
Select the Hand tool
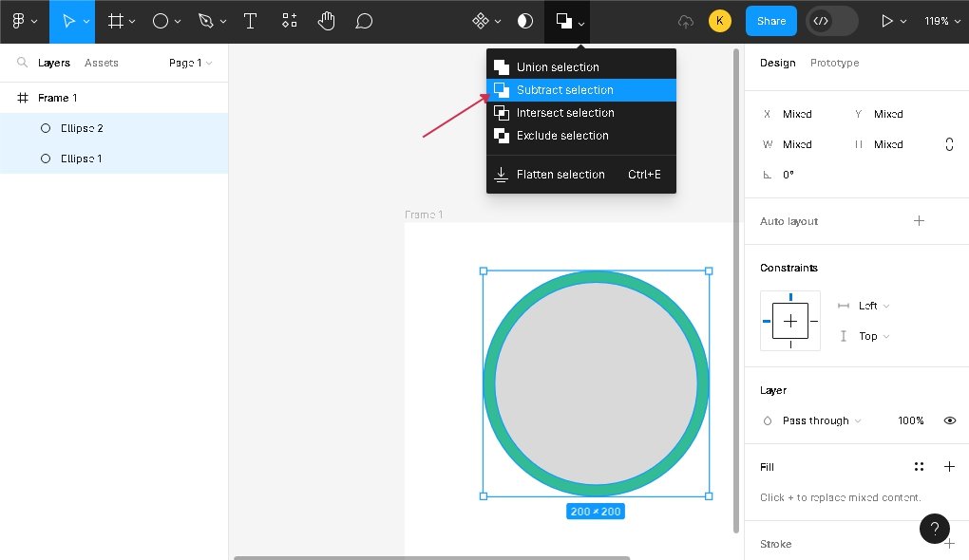[326, 21]
